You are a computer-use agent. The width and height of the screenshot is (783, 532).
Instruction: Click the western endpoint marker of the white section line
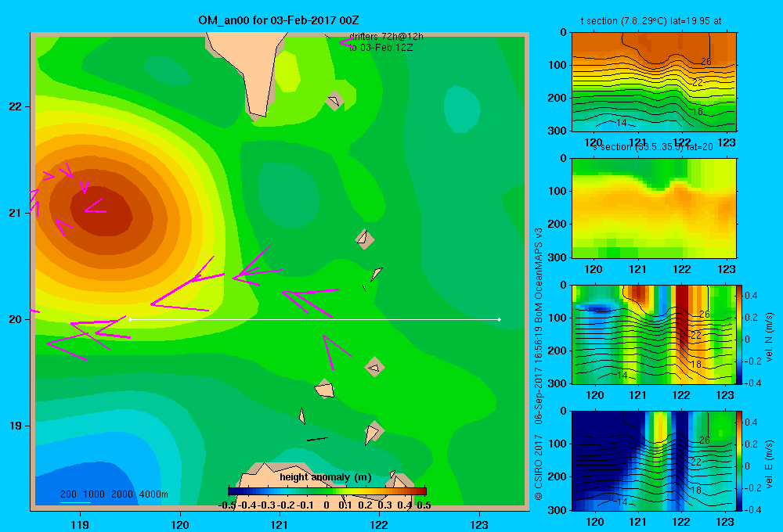130,319
